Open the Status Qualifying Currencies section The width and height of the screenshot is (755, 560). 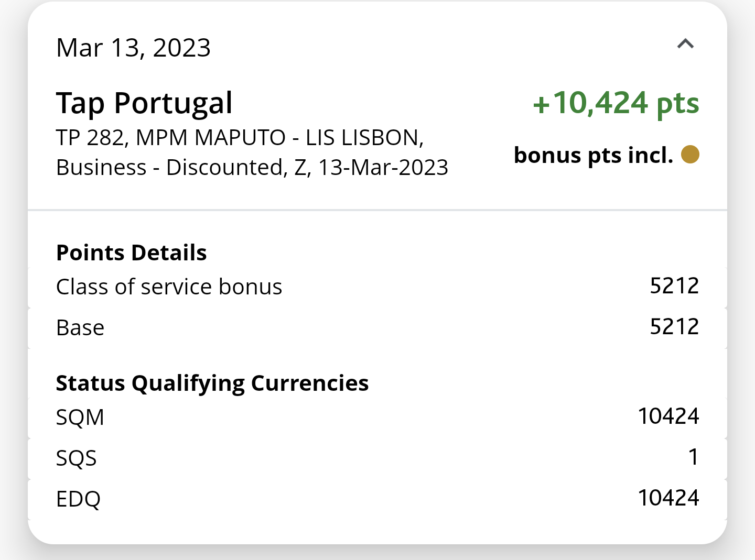[212, 382]
